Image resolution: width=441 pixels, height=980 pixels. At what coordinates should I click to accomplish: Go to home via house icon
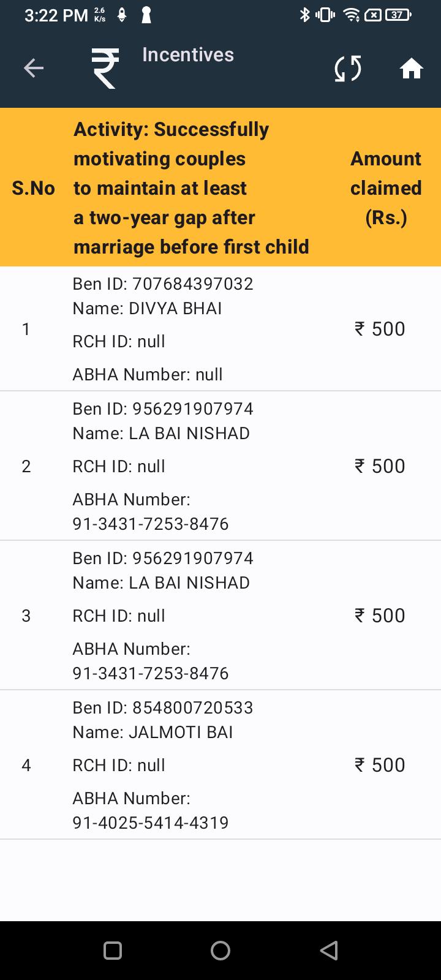[412, 68]
